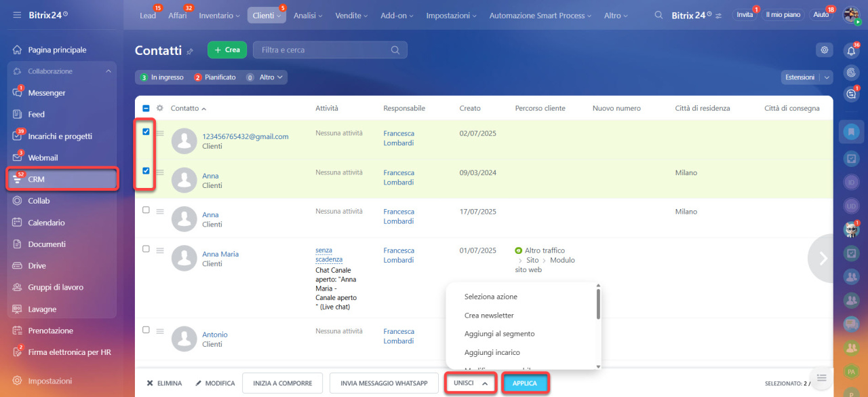The height and width of the screenshot is (397, 868).
Task: Click the search magnifier in top bar
Action: point(658,15)
